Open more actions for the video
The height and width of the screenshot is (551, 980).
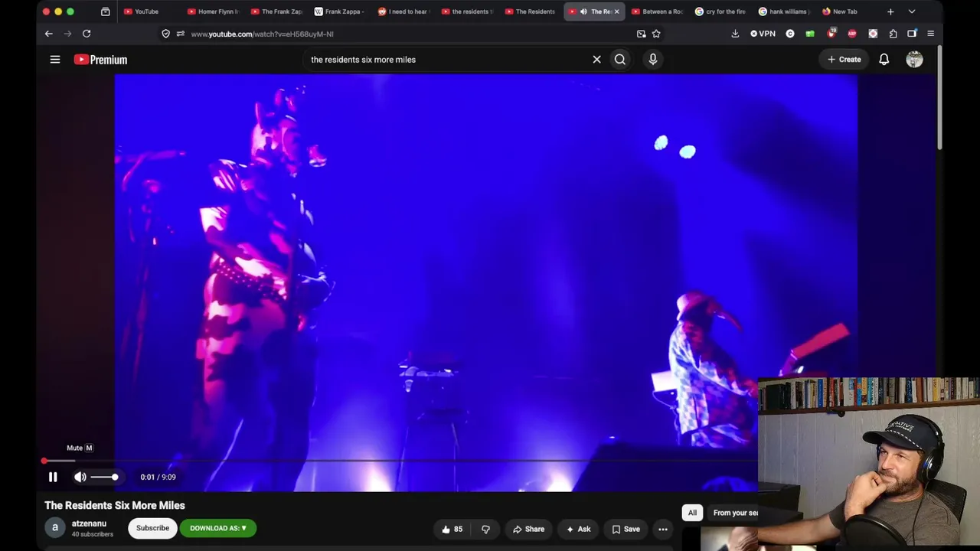[x=663, y=529]
